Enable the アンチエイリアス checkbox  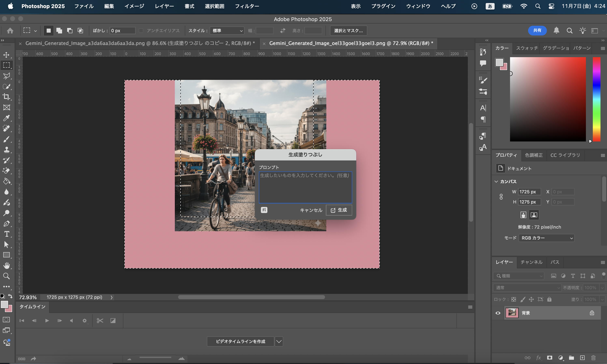[141, 31]
